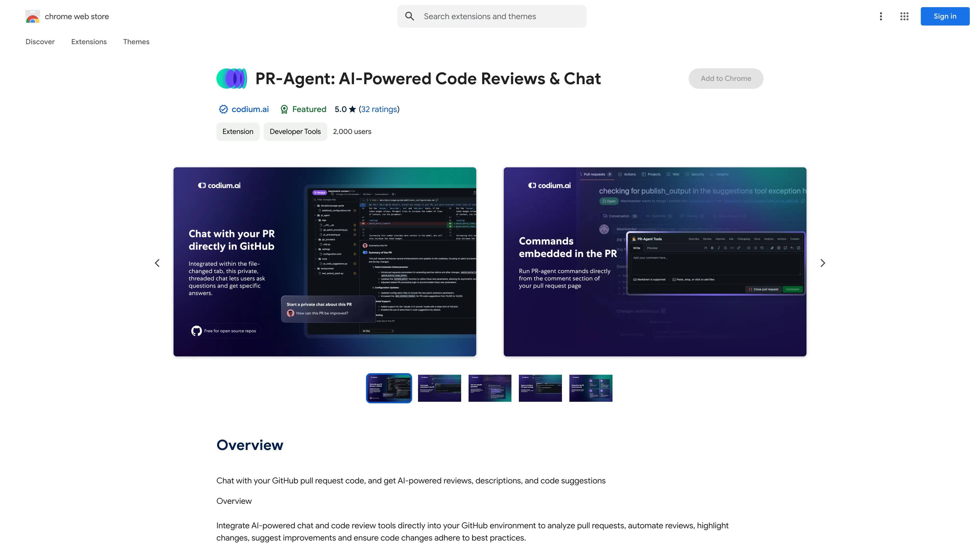Focus the Search extensions and themes field

(492, 16)
